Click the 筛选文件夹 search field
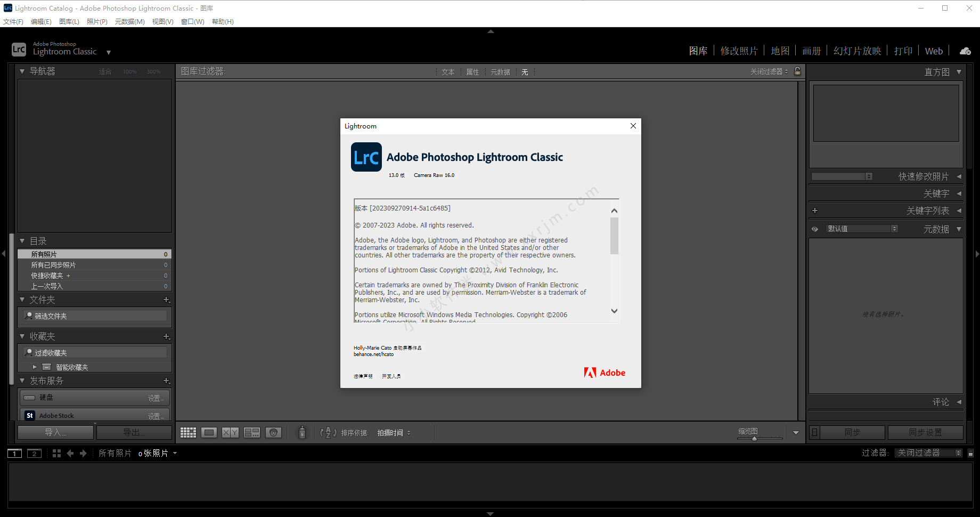Screen dimensions: 980x517 click(x=95, y=316)
